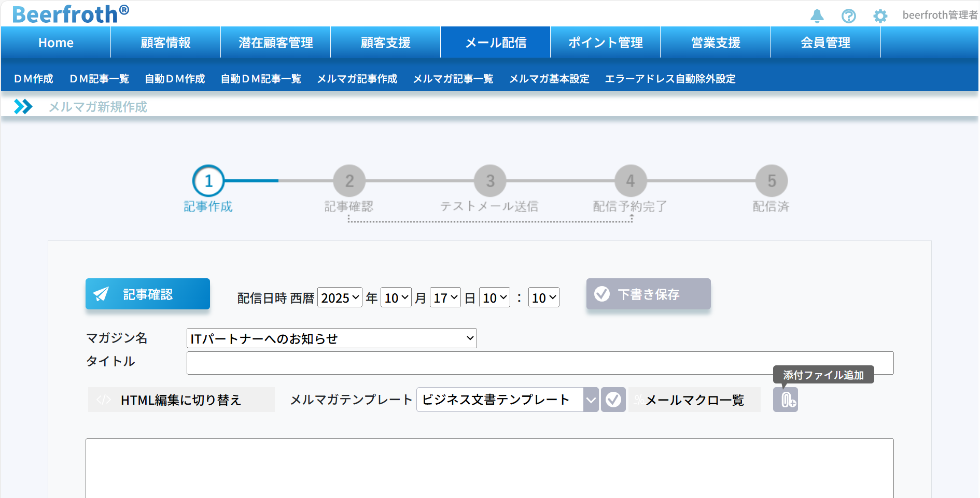Click the Beerfroth logo
Screen dimensions: 980x498
71,14
